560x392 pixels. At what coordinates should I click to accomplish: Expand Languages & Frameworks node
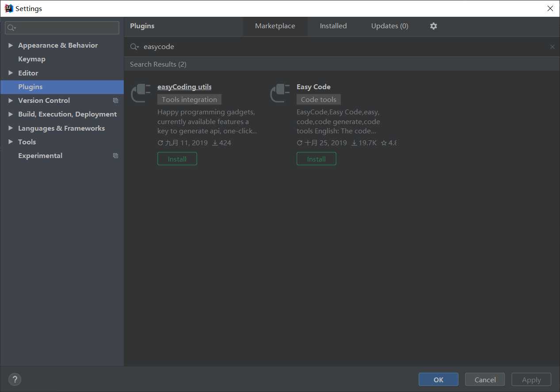pos(11,128)
